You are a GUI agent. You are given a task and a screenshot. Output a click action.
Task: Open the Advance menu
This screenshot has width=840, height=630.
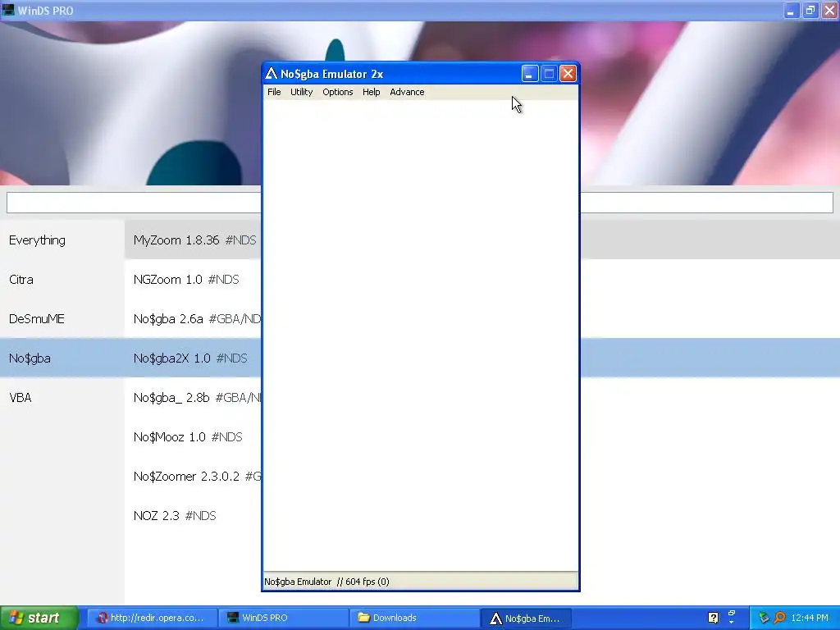[x=407, y=92]
